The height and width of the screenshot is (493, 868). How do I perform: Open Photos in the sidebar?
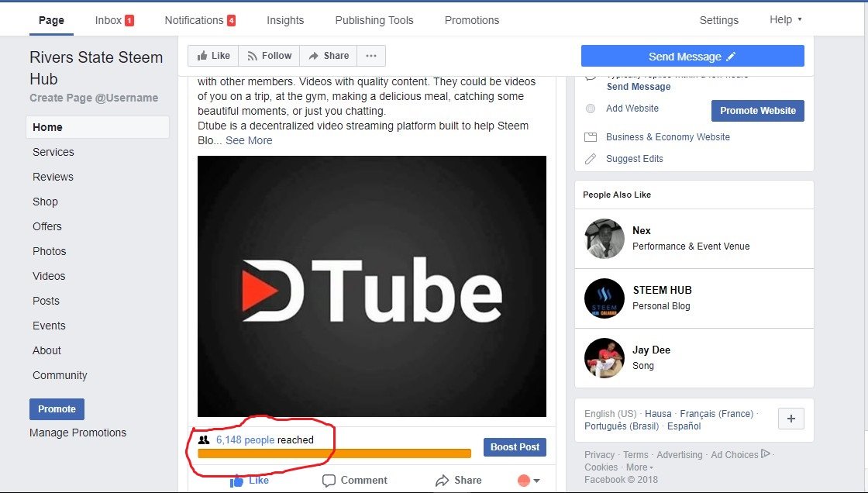[x=50, y=251]
